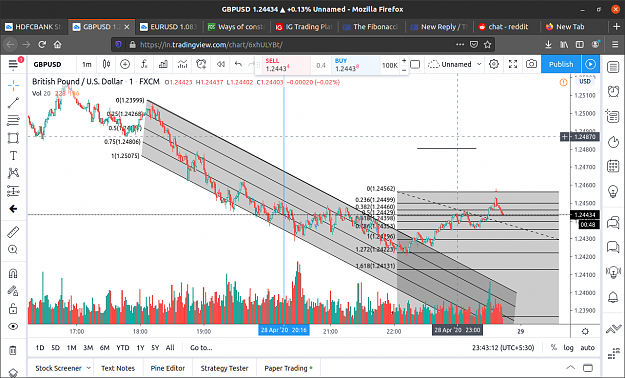625x378 pixels.
Task: Toggle log scale mode
Action: click(568, 348)
